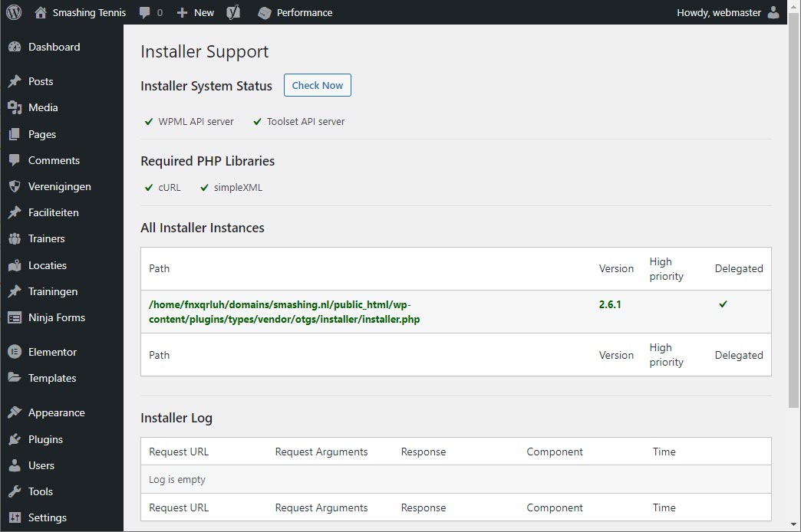
Task: Click the Media icon in sidebar
Action: (x=15, y=108)
